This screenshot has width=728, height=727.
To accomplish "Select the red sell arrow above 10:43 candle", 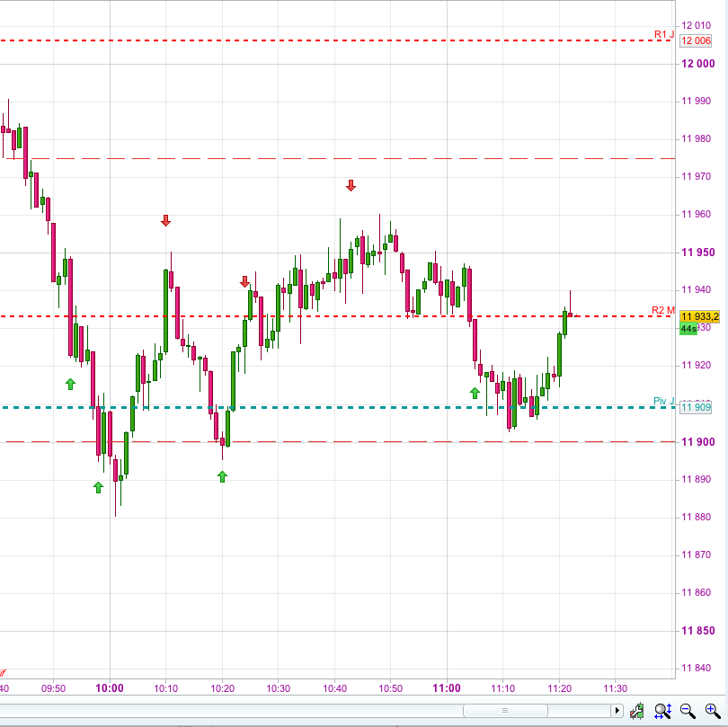I will (x=351, y=186).
